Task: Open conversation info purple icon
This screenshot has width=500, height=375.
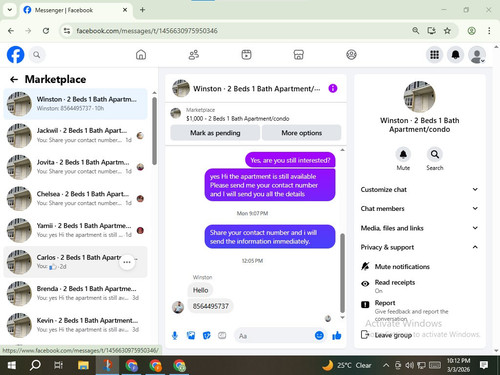Action: [x=333, y=88]
